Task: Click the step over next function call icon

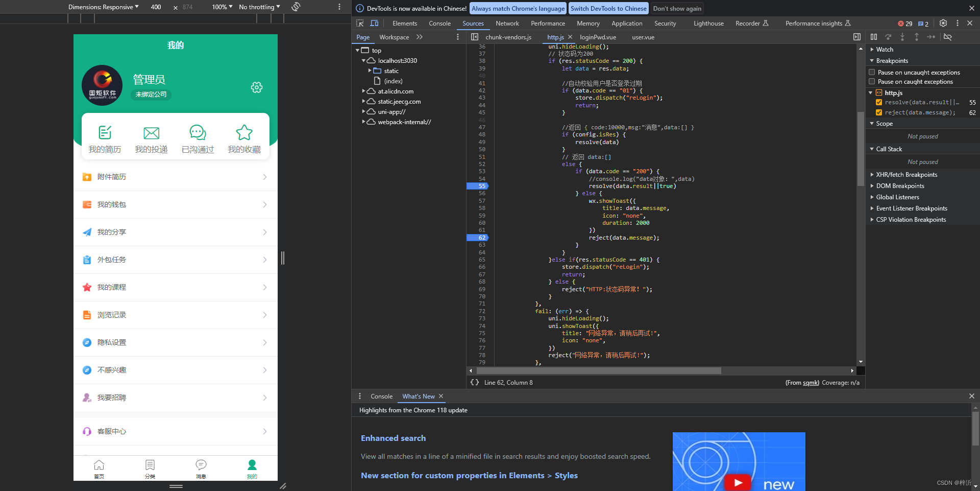Action: [889, 37]
